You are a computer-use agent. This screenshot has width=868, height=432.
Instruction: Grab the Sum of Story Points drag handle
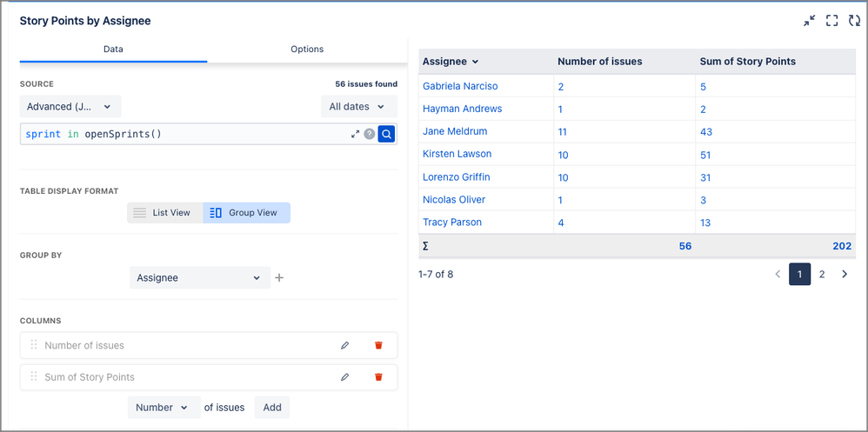34,377
